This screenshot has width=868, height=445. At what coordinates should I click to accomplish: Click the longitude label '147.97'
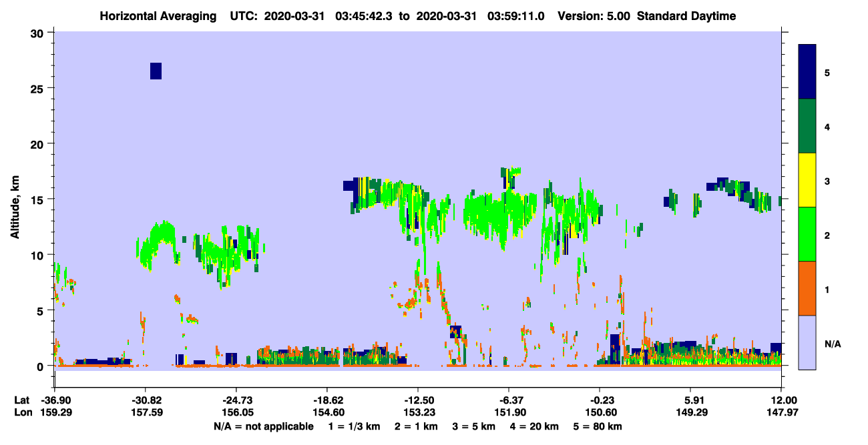point(781,413)
